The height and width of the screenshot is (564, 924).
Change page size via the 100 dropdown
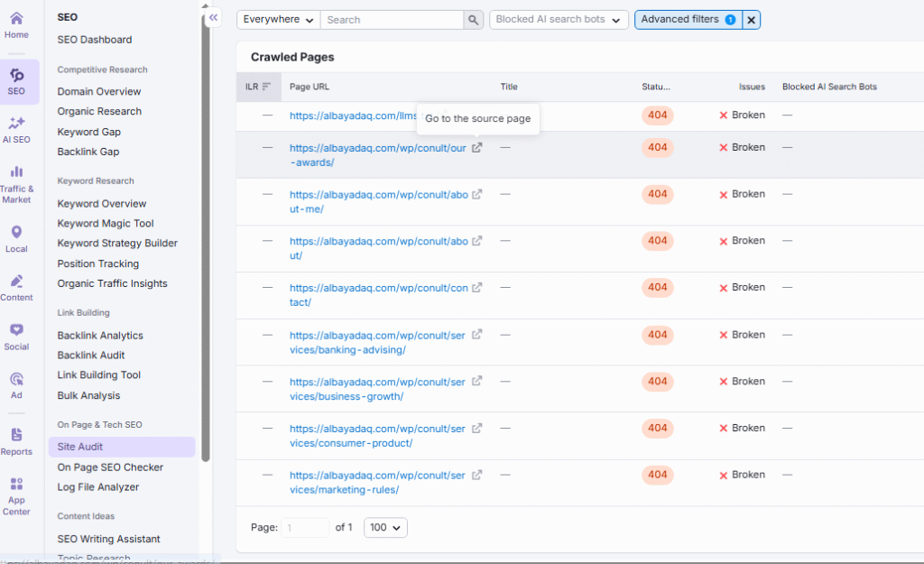[385, 527]
